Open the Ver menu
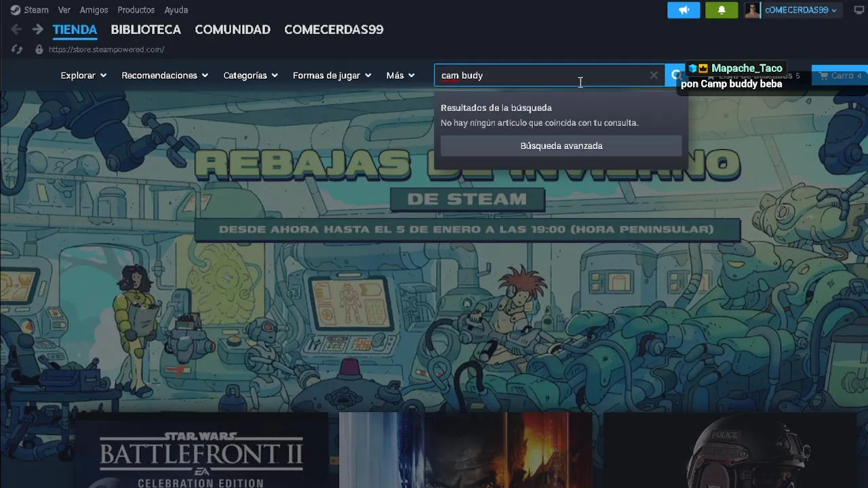 click(64, 10)
